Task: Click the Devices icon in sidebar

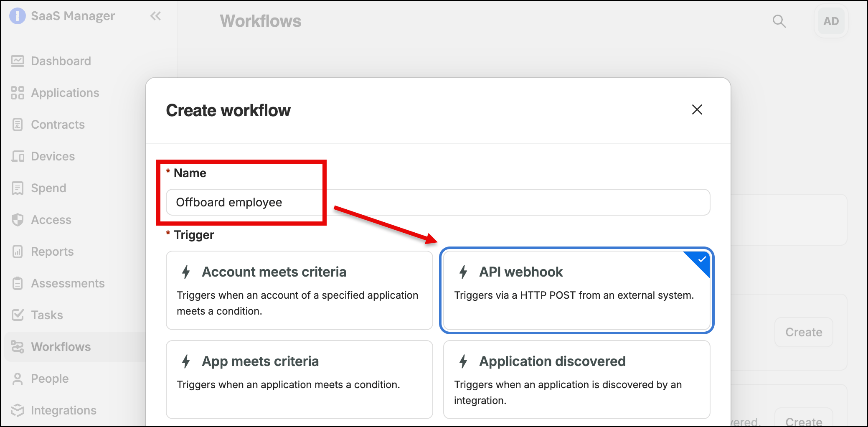Action: (x=18, y=156)
